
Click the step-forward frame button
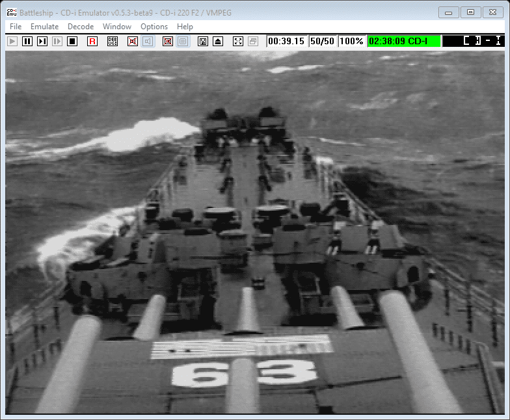(42, 41)
